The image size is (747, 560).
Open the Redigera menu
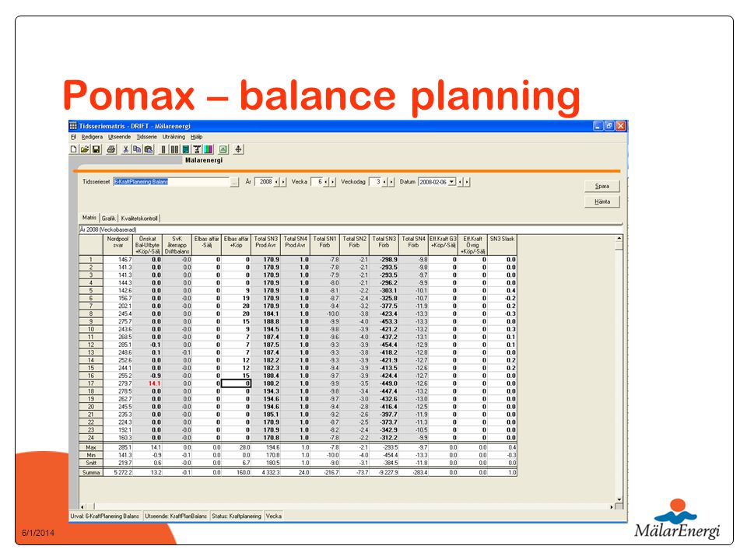92,137
